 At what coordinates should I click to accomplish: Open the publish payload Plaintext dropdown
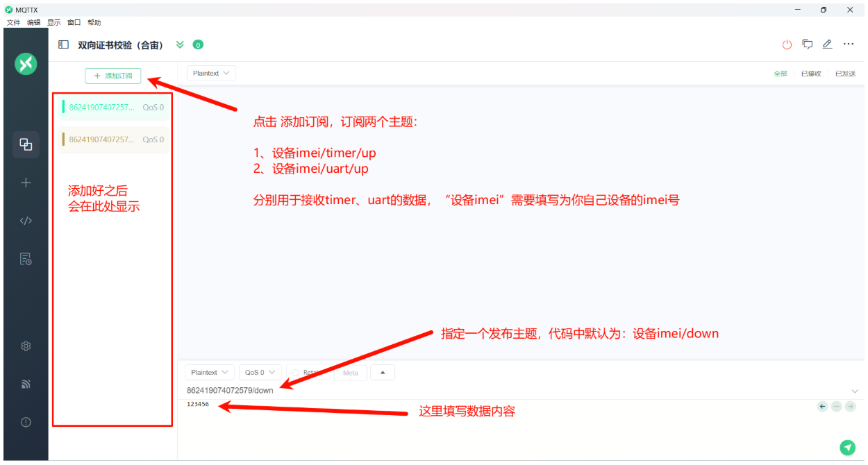tap(210, 373)
